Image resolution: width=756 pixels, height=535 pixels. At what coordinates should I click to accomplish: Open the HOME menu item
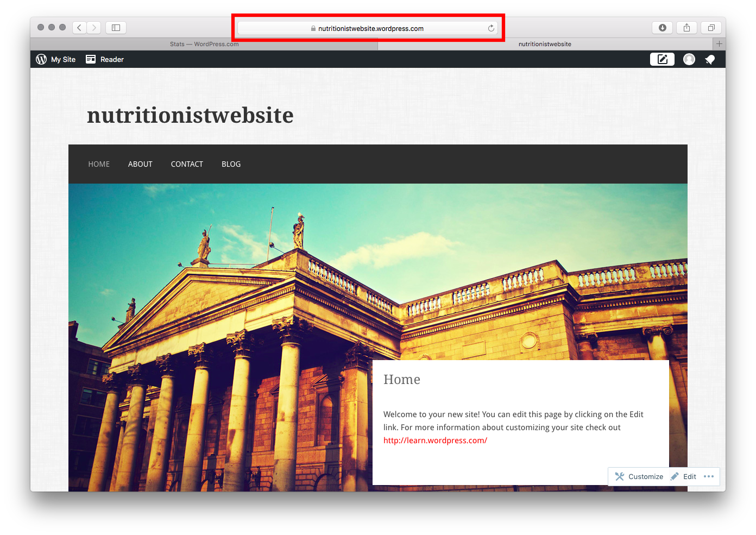tap(99, 164)
